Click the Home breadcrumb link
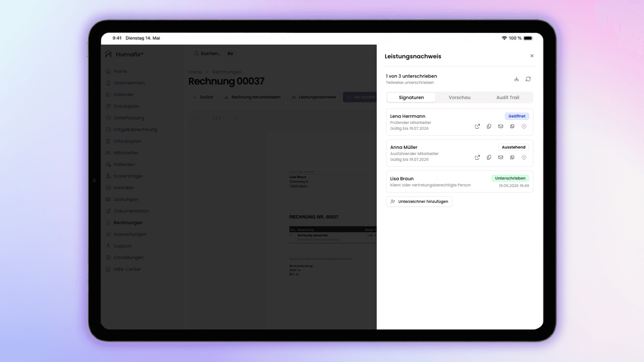This screenshot has width=644, height=362. [x=195, y=72]
